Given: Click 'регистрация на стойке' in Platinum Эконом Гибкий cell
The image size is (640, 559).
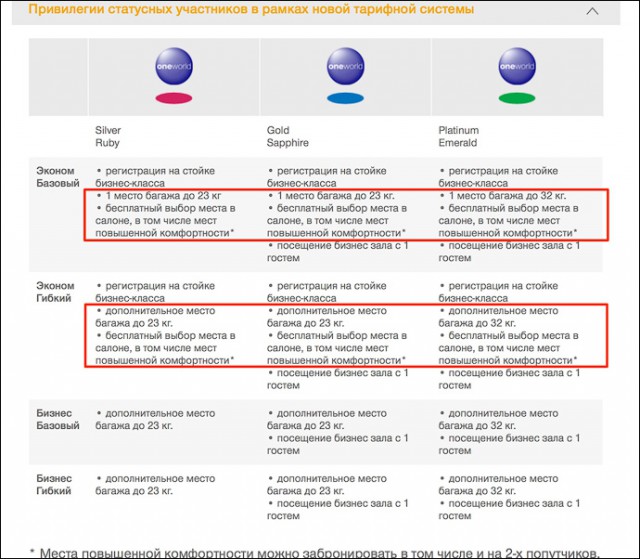Looking at the screenshot, I should [x=503, y=286].
